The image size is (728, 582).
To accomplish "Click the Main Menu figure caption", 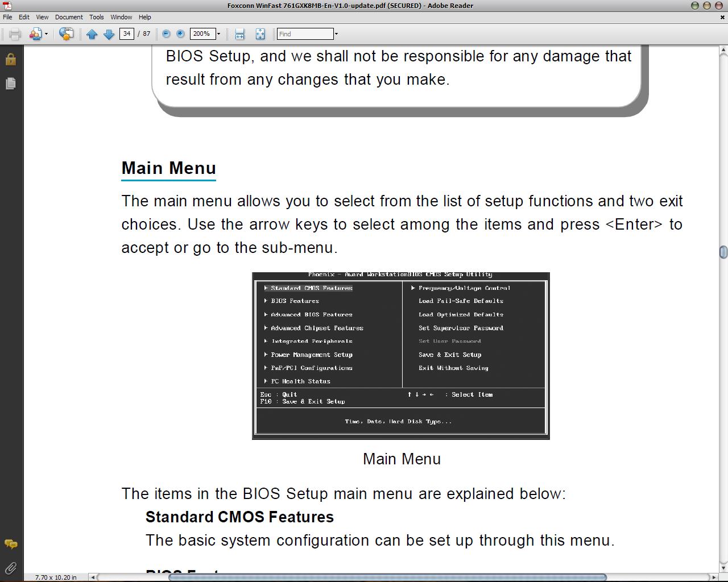I will (x=402, y=459).
